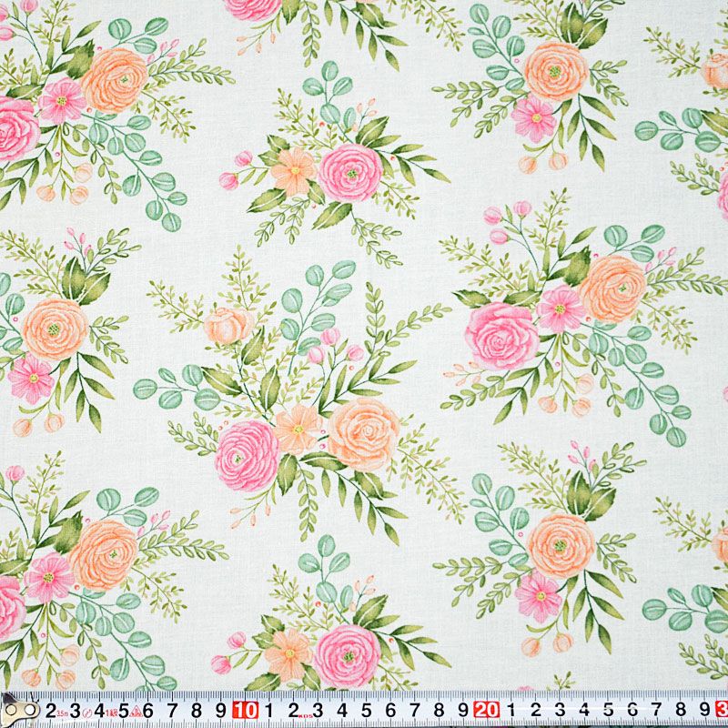Select the peach rose in the top-right bouquet
This screenshot has height=728, width=728.
pos(556,71)
